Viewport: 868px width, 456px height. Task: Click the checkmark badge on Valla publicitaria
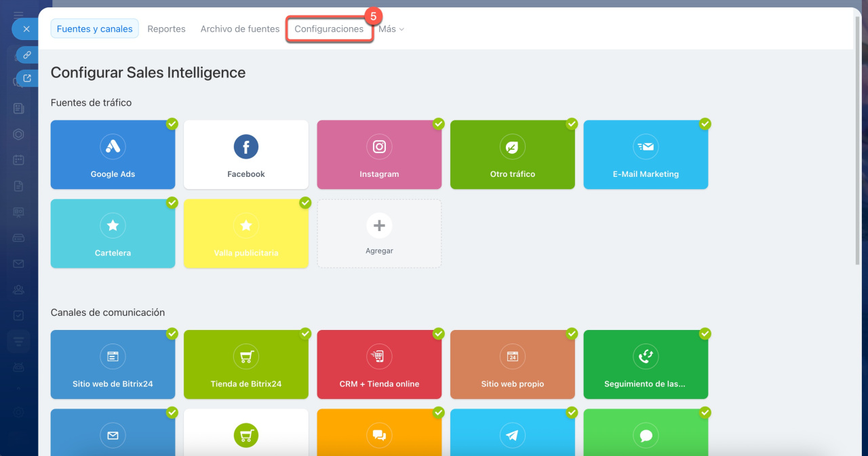[x=305, y=203]
